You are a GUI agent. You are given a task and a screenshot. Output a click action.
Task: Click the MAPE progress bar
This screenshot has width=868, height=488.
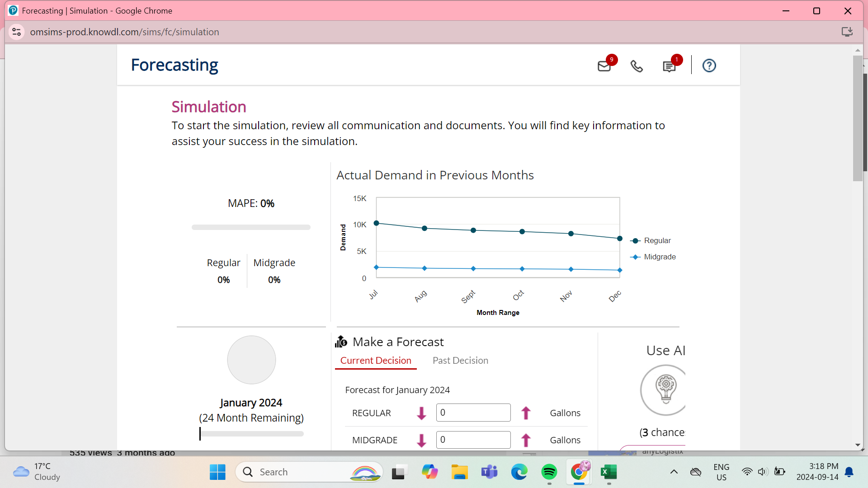click(251, 227)
